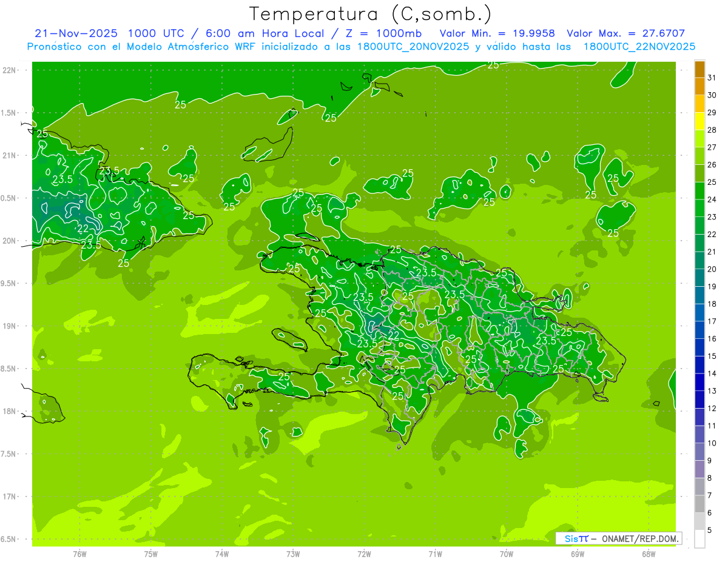
Task: Click the legend value "5" at scale bottom
Action: click(710, 530)
